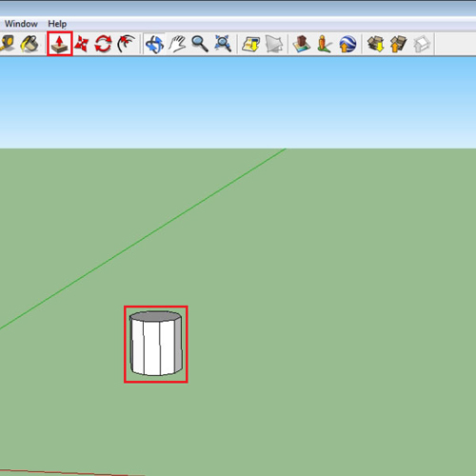Activate the Push/Pull tool
This screenshot has width=476, height=476.
[x=60, y=44]
